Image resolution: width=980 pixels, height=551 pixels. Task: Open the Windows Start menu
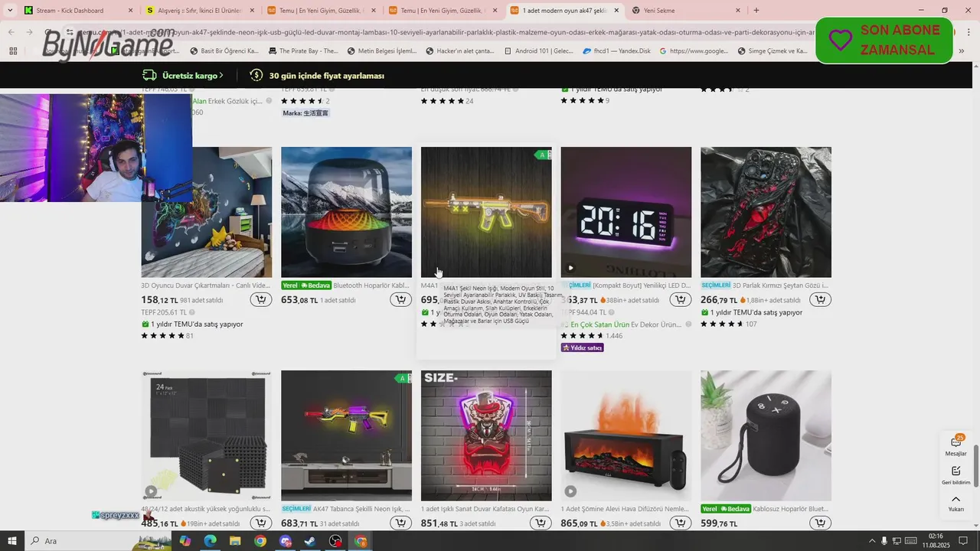click(x=13, y=541)
